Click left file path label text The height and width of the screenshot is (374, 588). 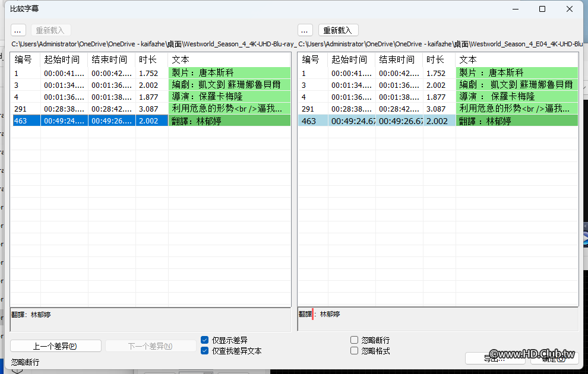[154, 44]
